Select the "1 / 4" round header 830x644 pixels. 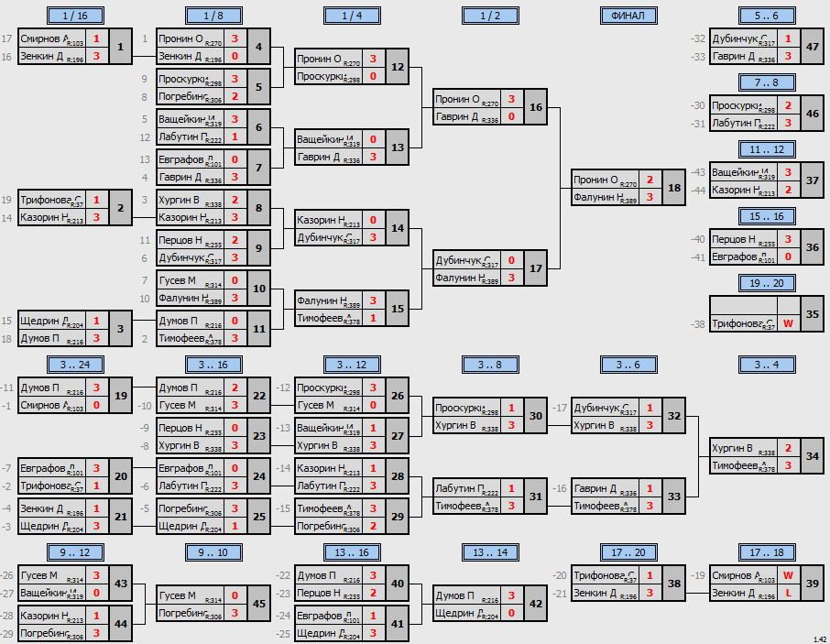[x=352, y=16]
